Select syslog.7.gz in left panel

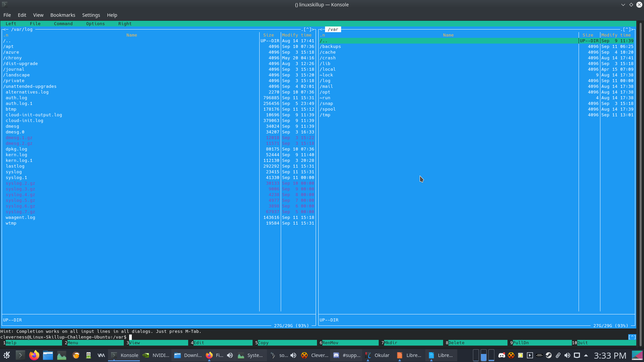[x=20, y=212]
